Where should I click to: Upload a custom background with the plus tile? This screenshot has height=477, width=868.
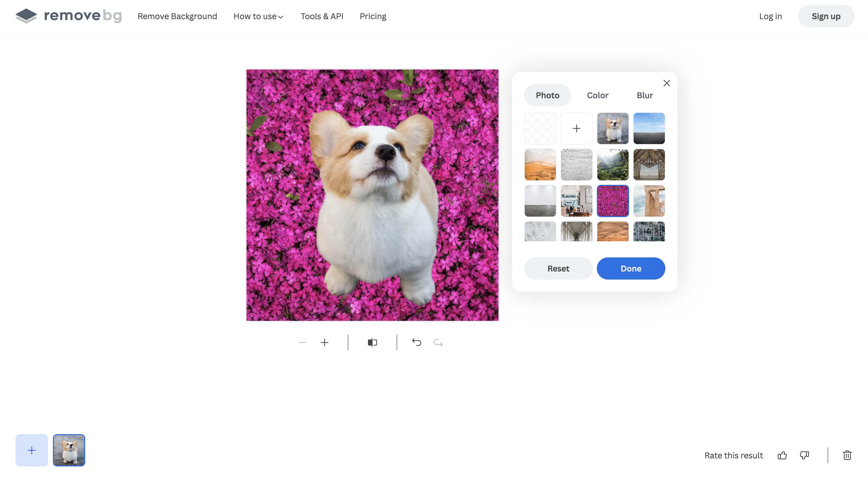click(577, 128)
